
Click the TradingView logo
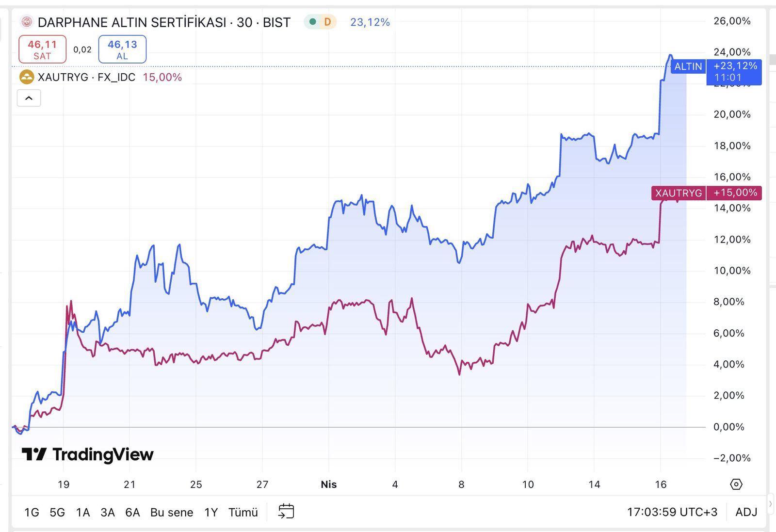[88, 454]
